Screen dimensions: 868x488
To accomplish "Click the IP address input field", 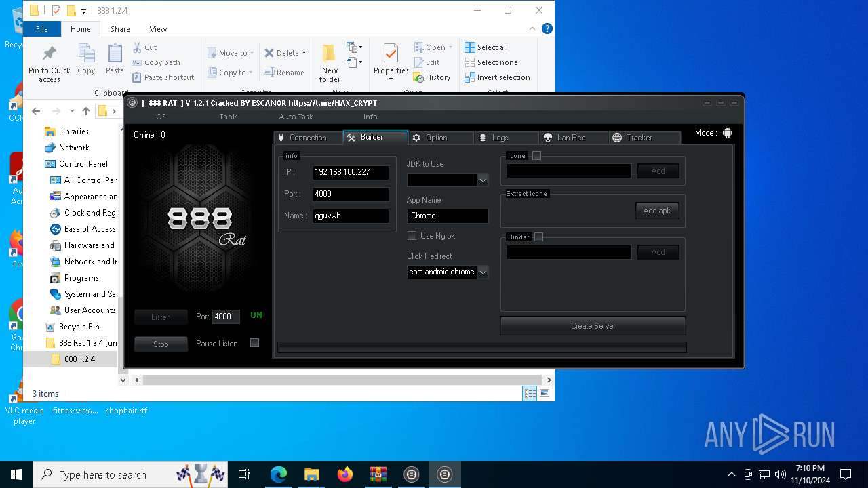I will click(x=351, y=172).
